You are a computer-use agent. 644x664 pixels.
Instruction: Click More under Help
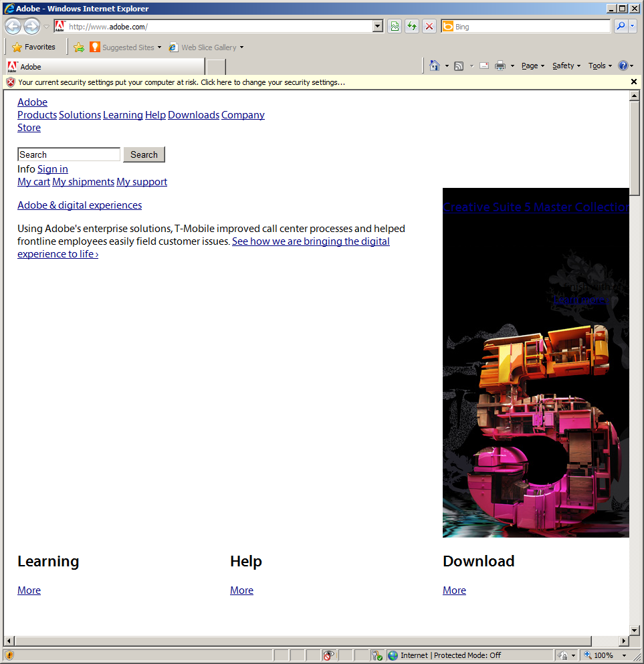coord(242,590)
